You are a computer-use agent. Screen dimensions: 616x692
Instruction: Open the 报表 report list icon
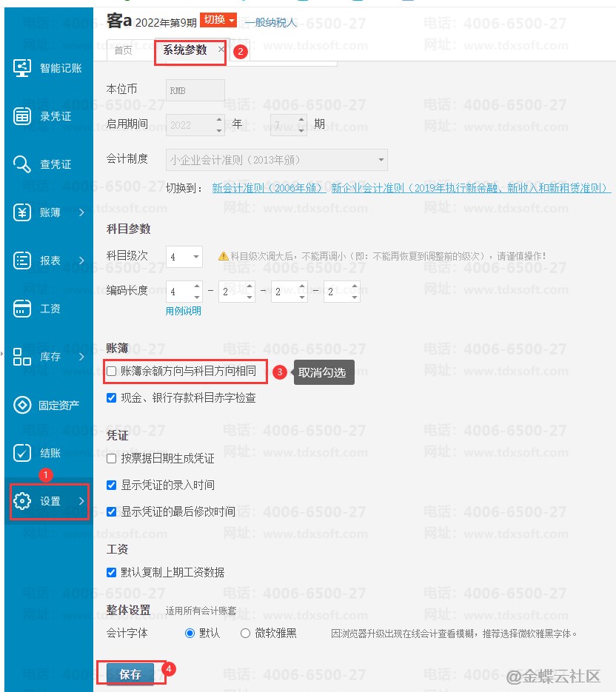click(x=23, y=261)
